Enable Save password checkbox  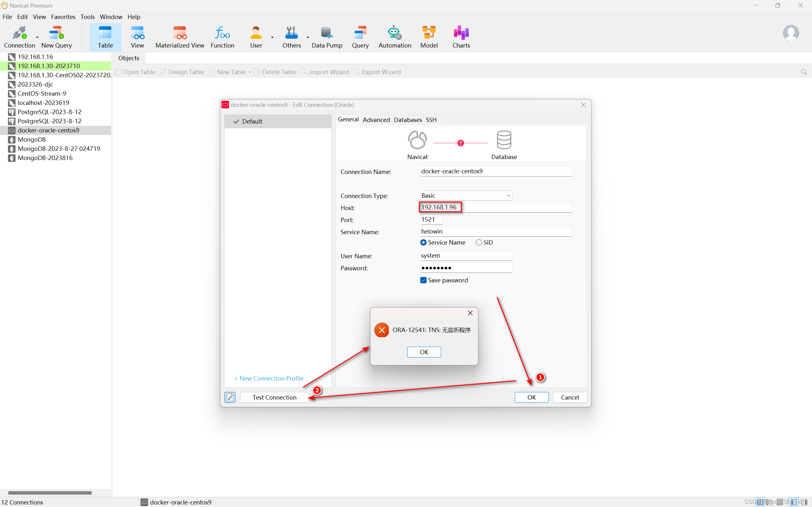[423, 280]
